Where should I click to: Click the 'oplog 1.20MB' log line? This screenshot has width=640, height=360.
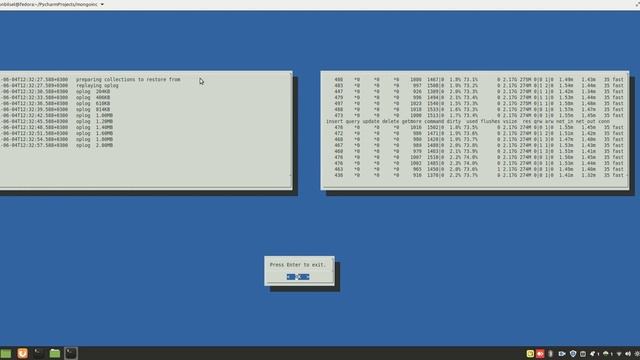pyautogui.click(x=94, y=121)
